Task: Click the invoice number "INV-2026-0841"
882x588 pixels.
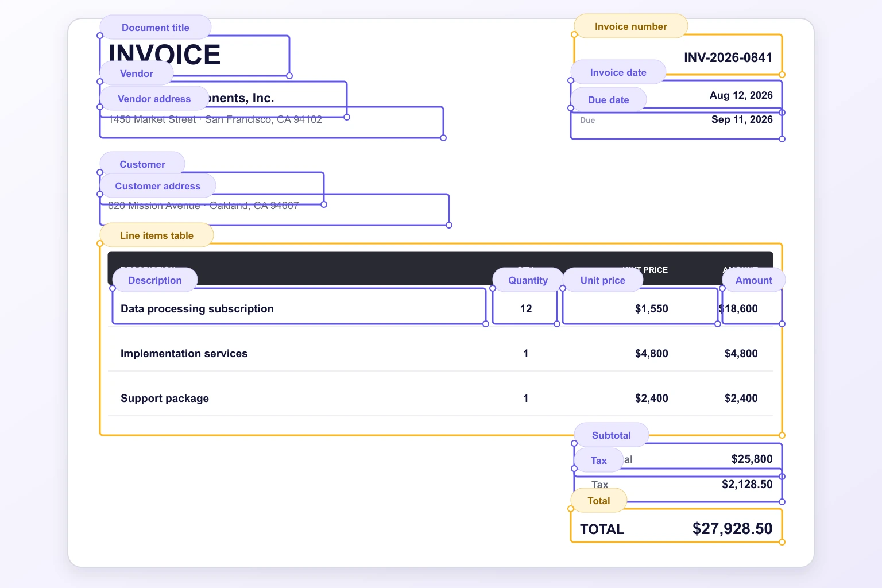Action: (x=728, y=57)
